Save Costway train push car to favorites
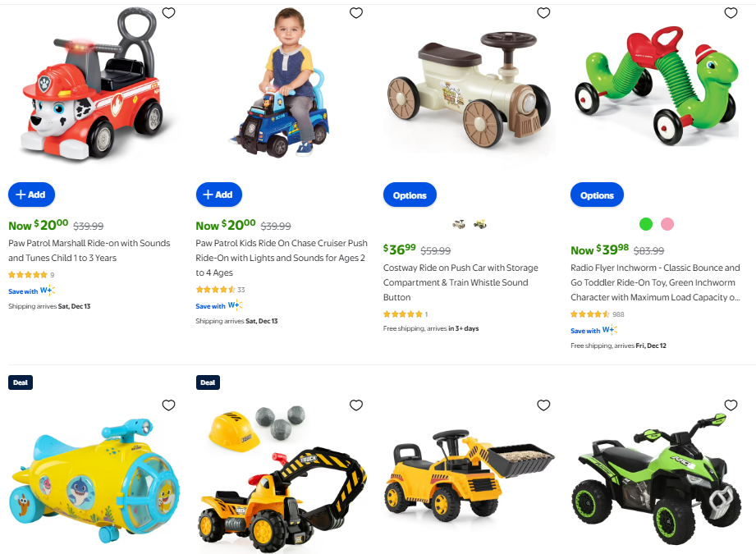The height and width of the screenshot is (554, 756). pos(543,13)
